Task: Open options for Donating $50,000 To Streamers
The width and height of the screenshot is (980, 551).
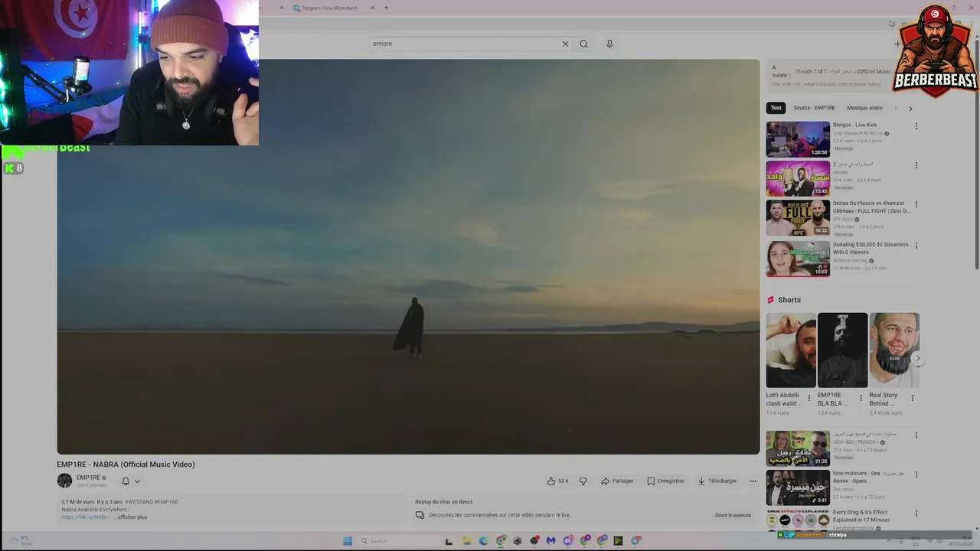Action: pos(916,246)
